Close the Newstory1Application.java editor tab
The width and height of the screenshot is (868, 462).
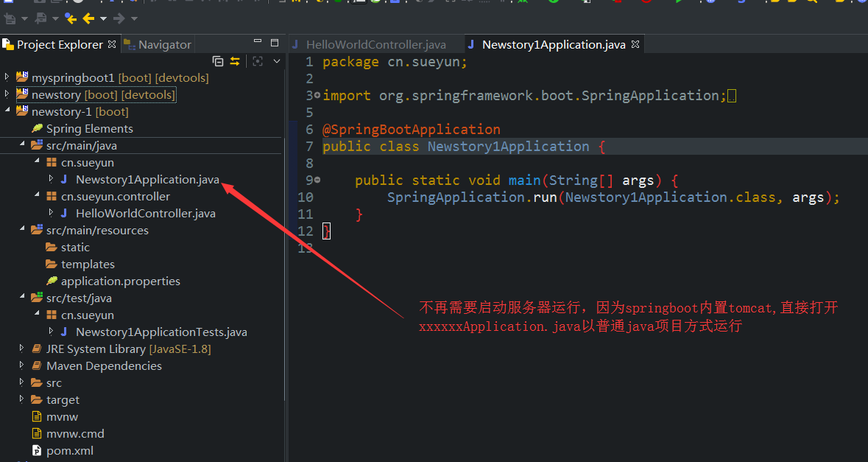click(x=635, y=43)
